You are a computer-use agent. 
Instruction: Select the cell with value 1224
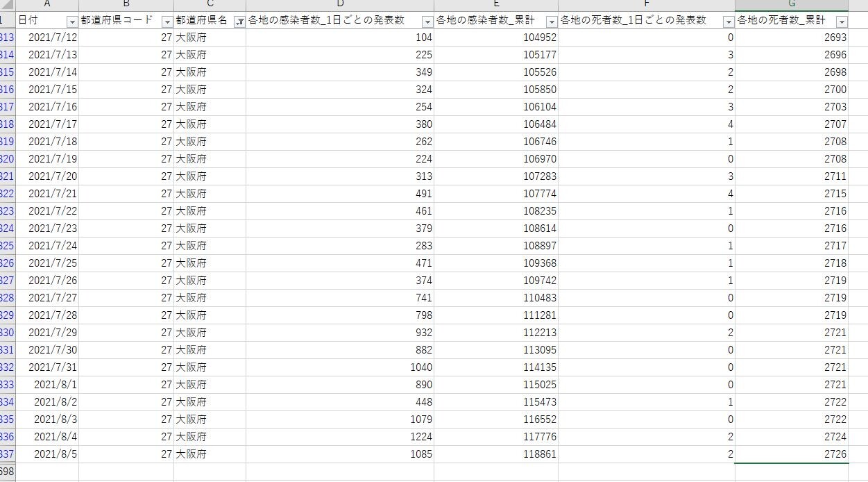pyautogui.click(x=340, y=437)
